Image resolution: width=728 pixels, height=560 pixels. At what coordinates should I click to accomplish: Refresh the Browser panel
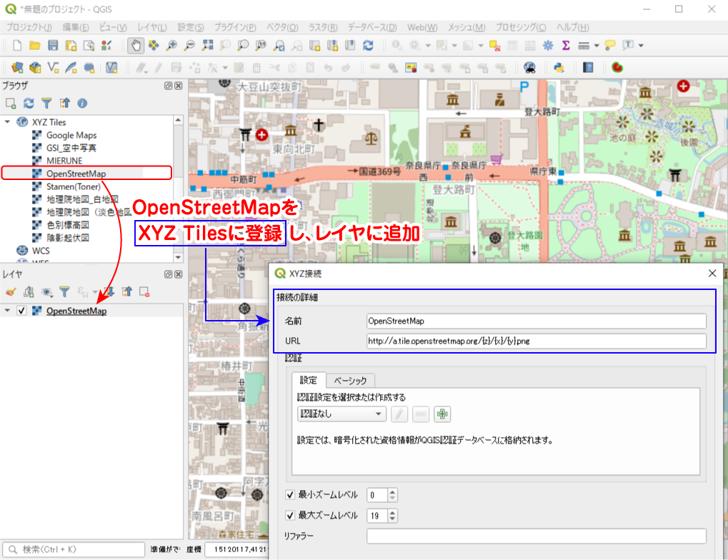[29, 104]
